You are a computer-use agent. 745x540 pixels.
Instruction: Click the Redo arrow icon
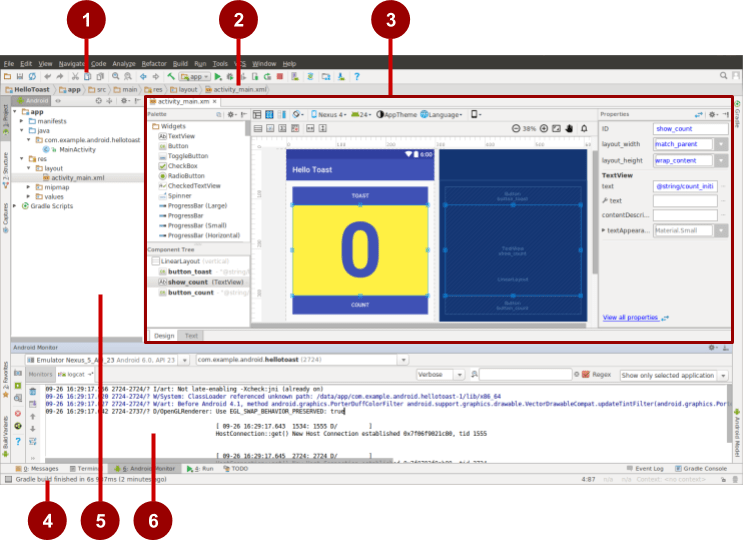(x=59, y=76)
